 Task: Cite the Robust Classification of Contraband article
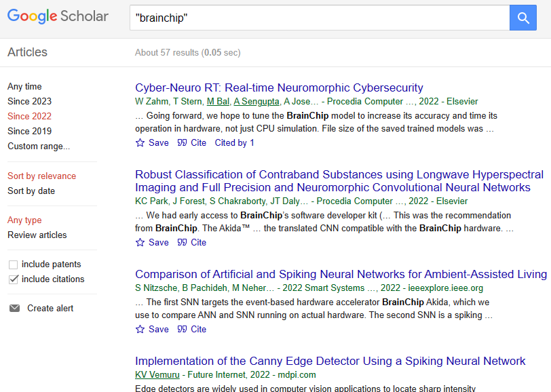coord(191,242)
